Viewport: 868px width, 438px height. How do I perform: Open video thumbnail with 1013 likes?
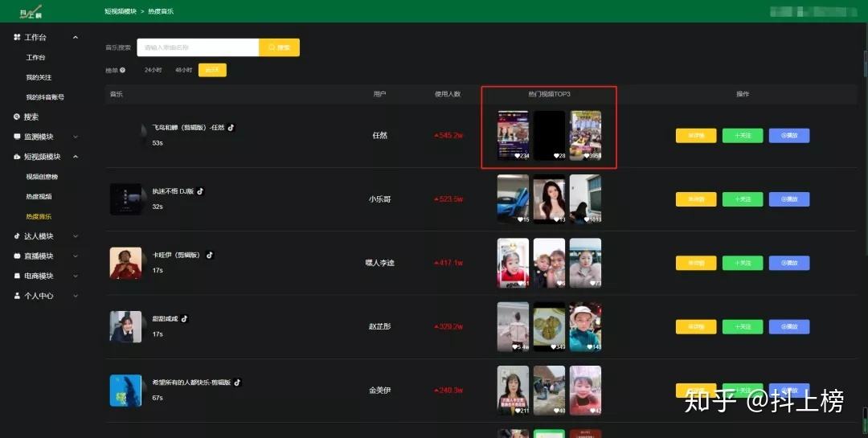[x=585, y=199]
